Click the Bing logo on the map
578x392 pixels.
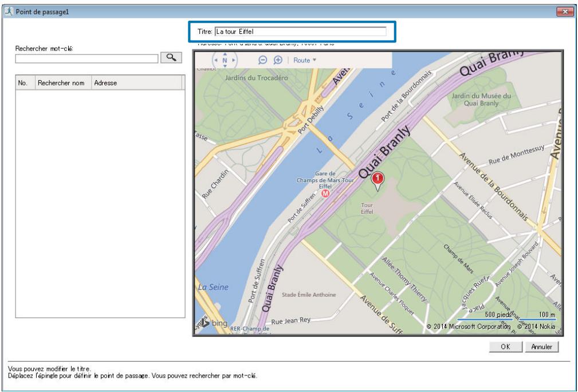214,323
